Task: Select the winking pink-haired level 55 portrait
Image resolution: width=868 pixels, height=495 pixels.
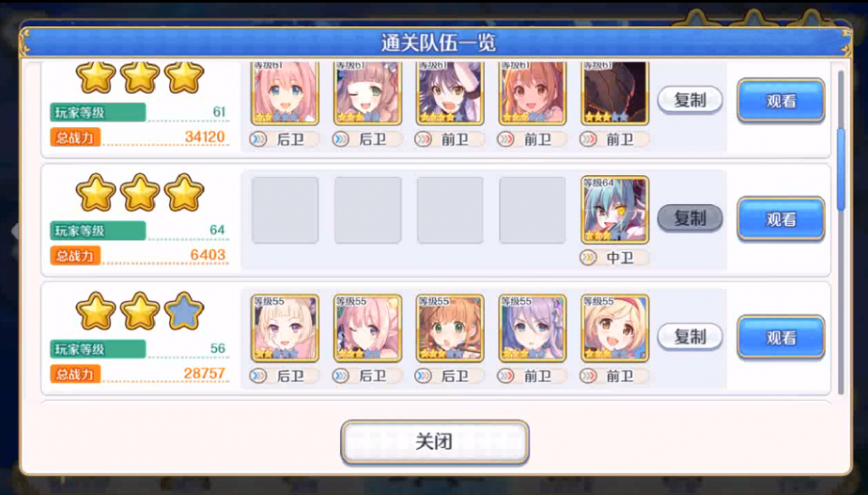Action: click(368, 329)
